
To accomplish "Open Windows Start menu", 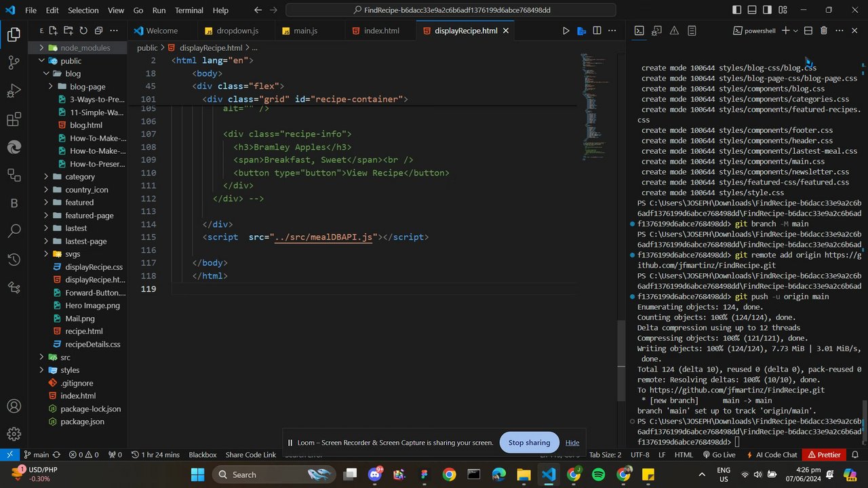I will tap(197, 474).
